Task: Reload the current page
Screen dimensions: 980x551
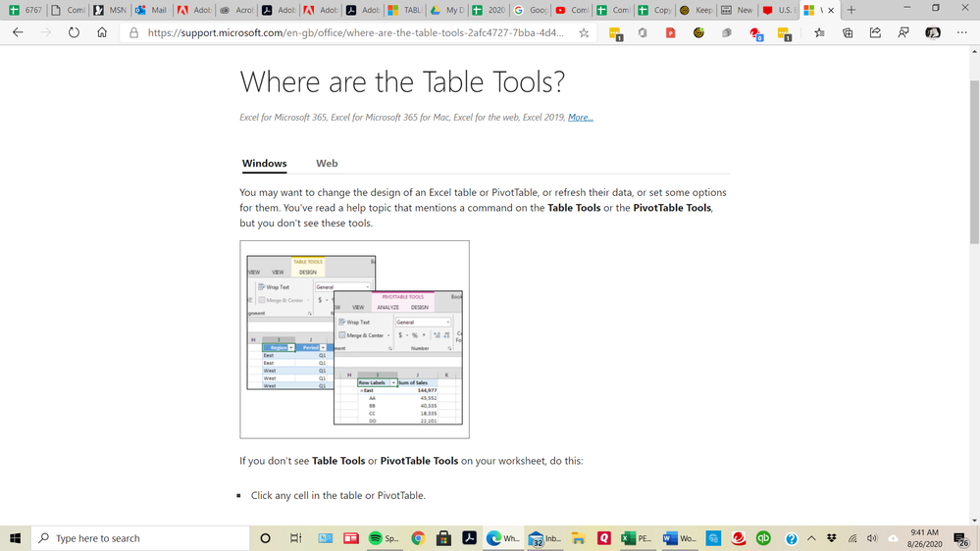Action: click(x=74, y=32)
